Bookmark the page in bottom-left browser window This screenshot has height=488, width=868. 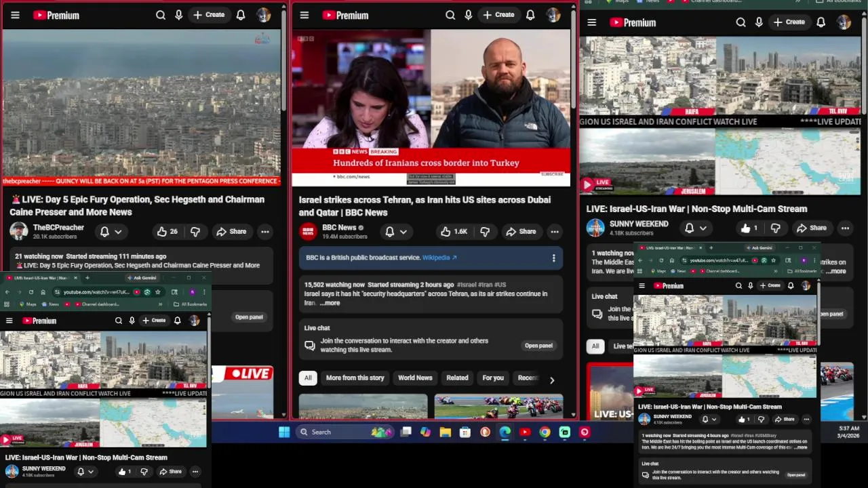coord(157,292)
